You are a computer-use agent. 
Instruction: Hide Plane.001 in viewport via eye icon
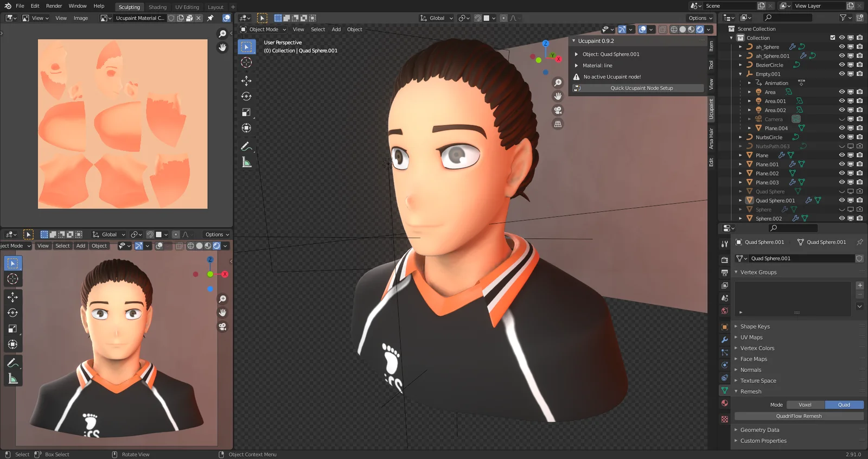tap(842, 164)
